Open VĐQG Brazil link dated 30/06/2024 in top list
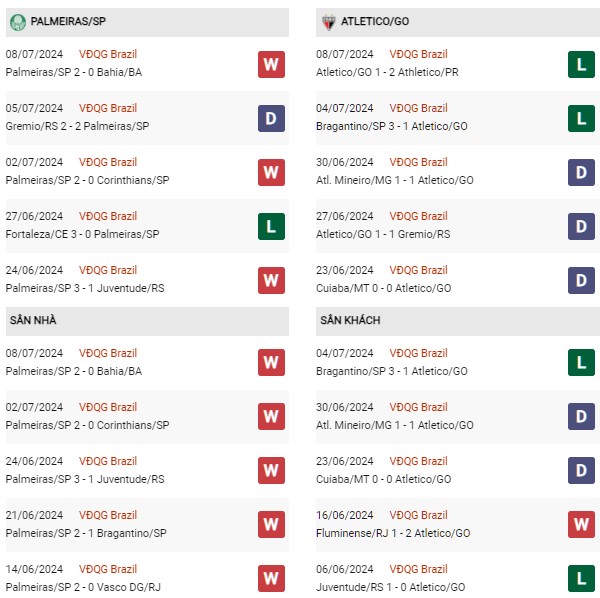Viewport: 600px width, 598px height. coord(418,162)
